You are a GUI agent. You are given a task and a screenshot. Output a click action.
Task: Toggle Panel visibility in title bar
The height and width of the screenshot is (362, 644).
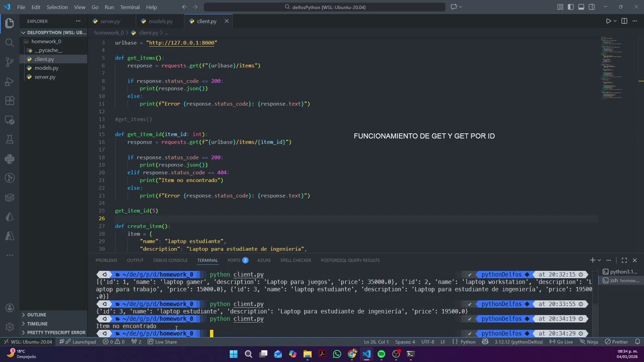tap(581, 7)
